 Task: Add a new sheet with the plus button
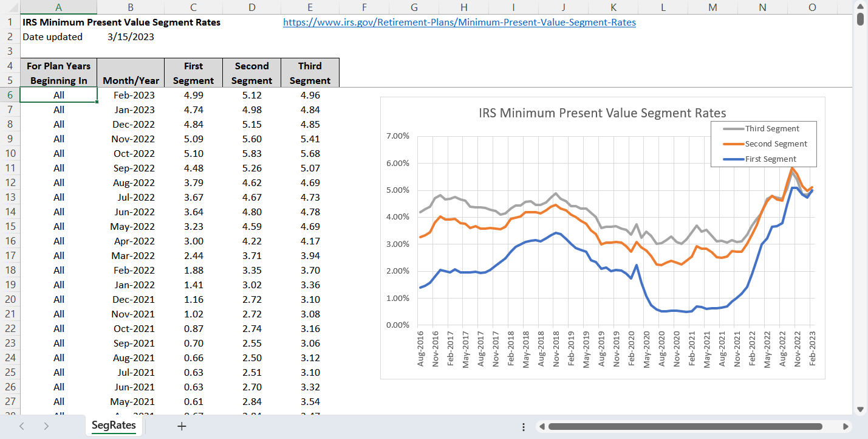coord(182,426)
